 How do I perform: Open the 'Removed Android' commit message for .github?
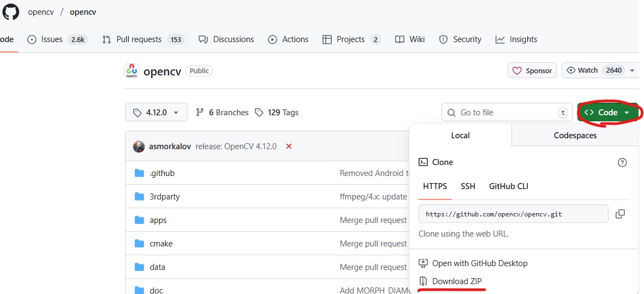(x=374, y=173)
